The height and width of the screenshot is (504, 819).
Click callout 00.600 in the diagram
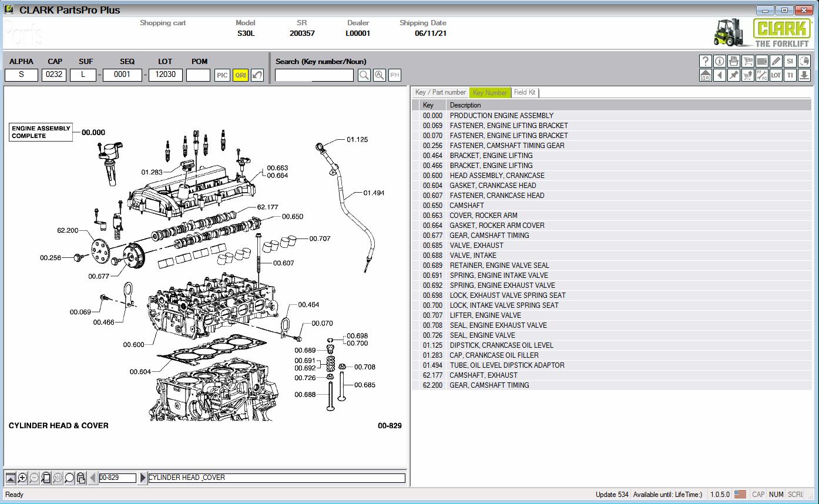click(x=133, y=345)
